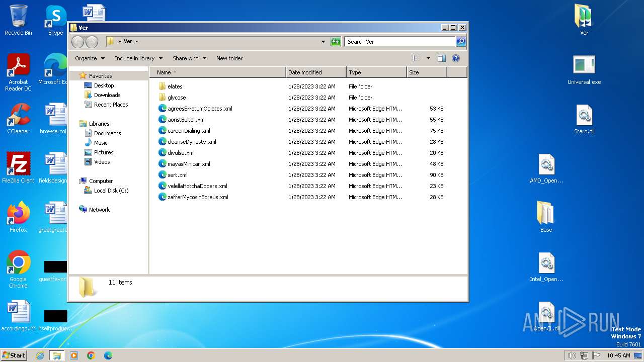This screenshot has width=644, height=362.
Task: Launch Microsoft Edge from the taskbar
Action: [108, 355]
